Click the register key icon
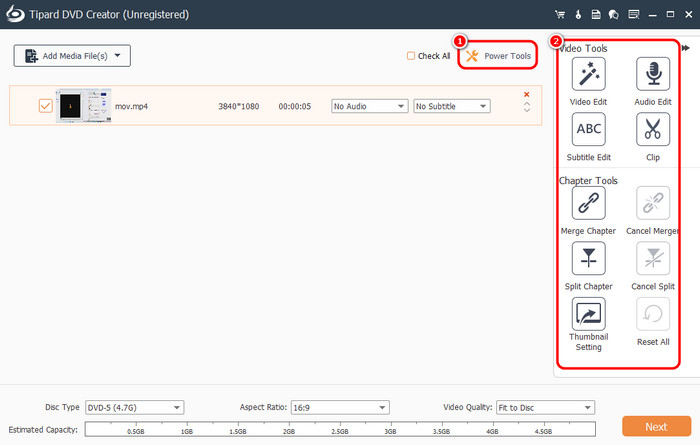 (577, 15)
